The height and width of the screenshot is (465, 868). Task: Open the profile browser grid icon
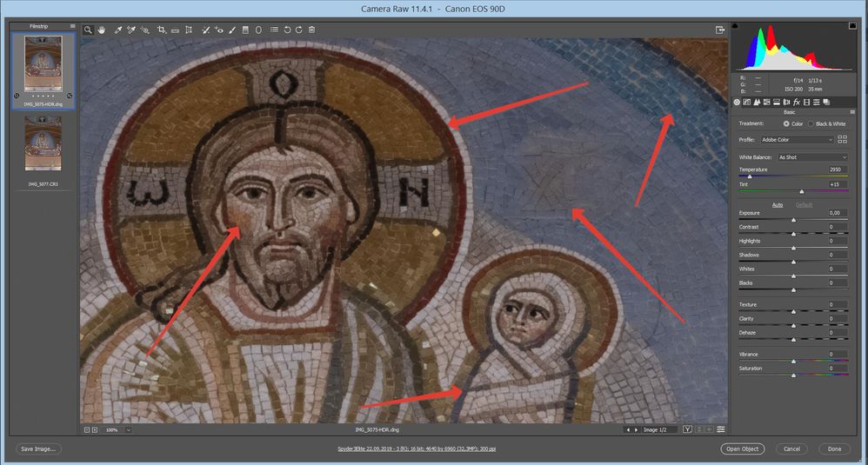point(843,139)
